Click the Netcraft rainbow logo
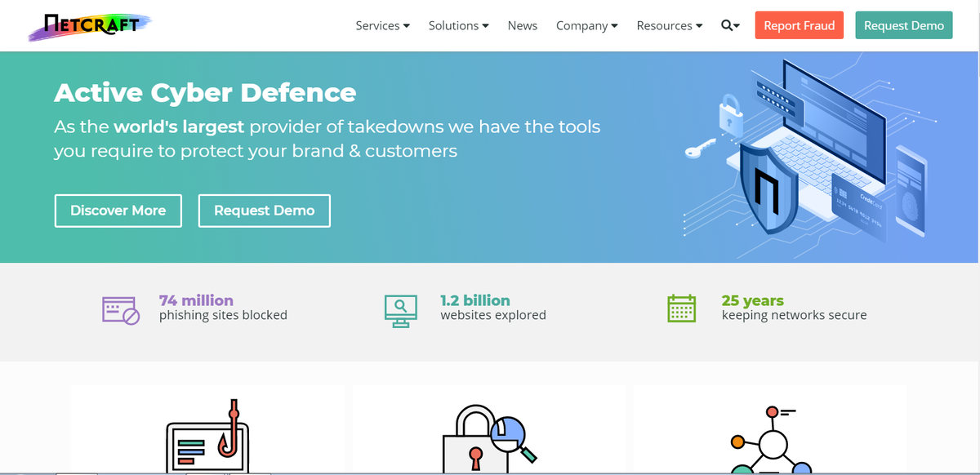Screen dimensions: 980x475 [x=89, y=25]
